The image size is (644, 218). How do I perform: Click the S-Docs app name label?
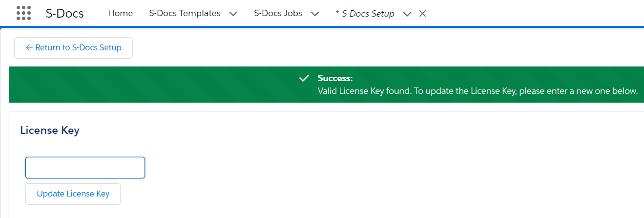65,13
